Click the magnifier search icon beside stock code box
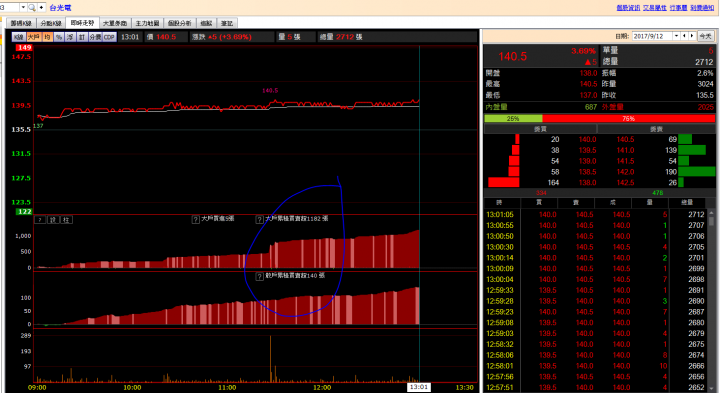The width and height of the screenshot is (720, 393). pos(32,7)
